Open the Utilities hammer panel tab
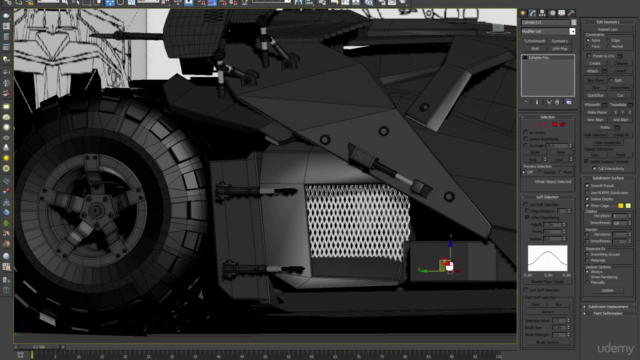Screen dimensions: 640x360 click(571, 13)
